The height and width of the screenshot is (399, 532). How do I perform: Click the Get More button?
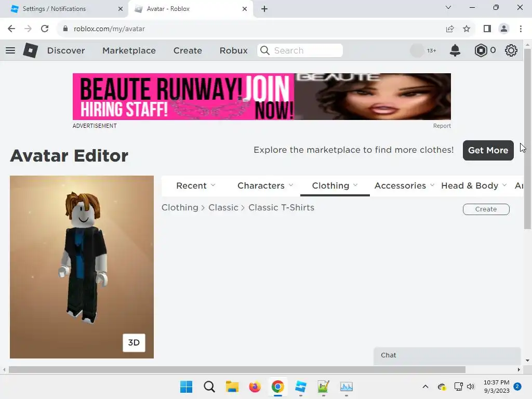coord(488,150)
